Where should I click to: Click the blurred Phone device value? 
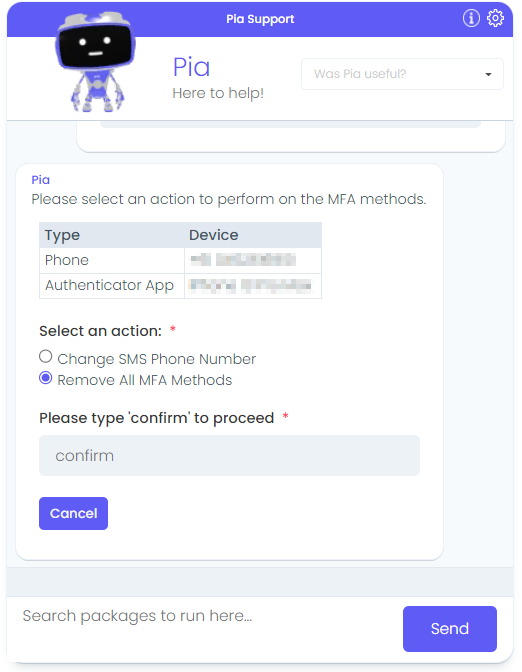pos(243,260)
